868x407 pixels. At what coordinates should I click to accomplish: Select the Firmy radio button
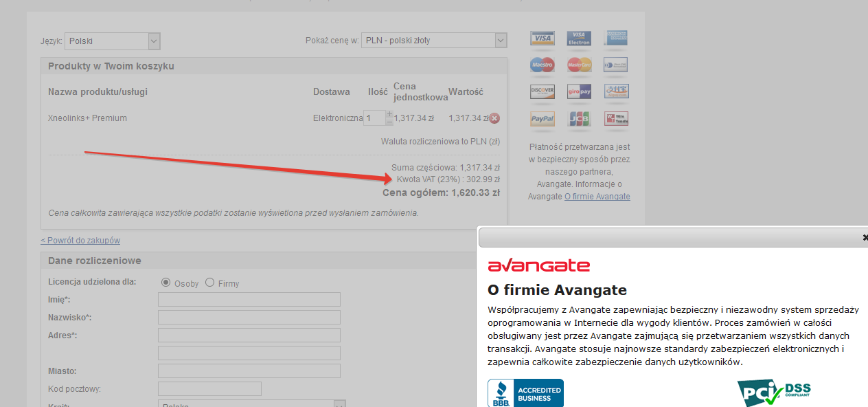click(210, 283)
